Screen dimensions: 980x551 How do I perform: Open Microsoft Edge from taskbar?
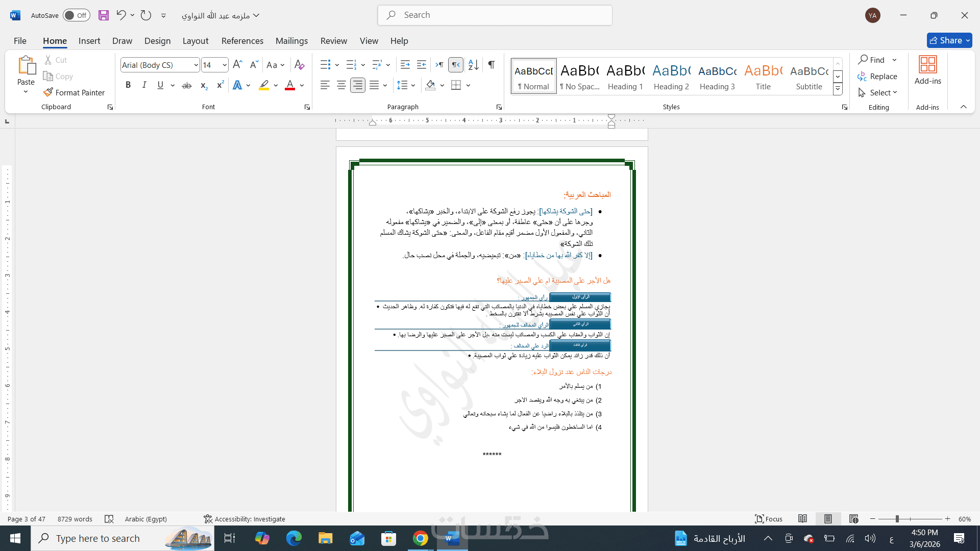click(294, 538)
